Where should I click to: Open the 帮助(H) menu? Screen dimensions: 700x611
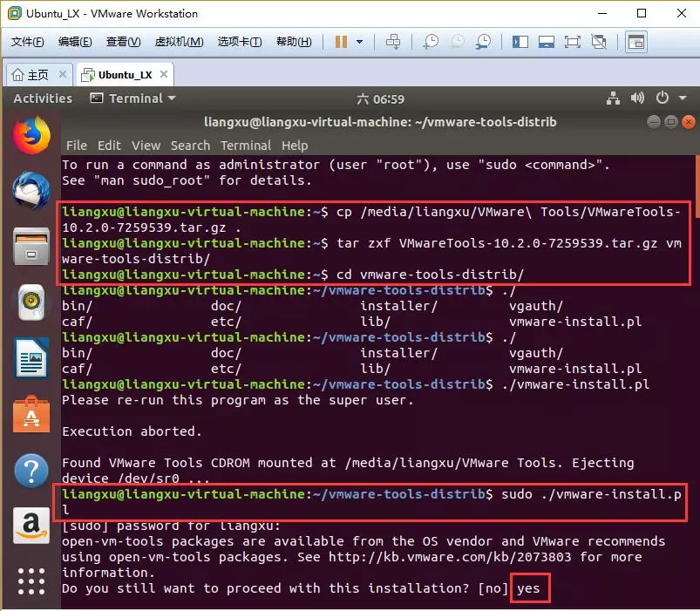pos(294,42)
